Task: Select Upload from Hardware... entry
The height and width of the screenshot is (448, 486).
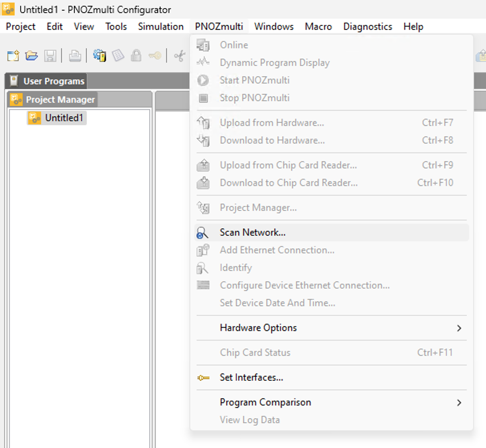Action: click(x=332, y=123)
